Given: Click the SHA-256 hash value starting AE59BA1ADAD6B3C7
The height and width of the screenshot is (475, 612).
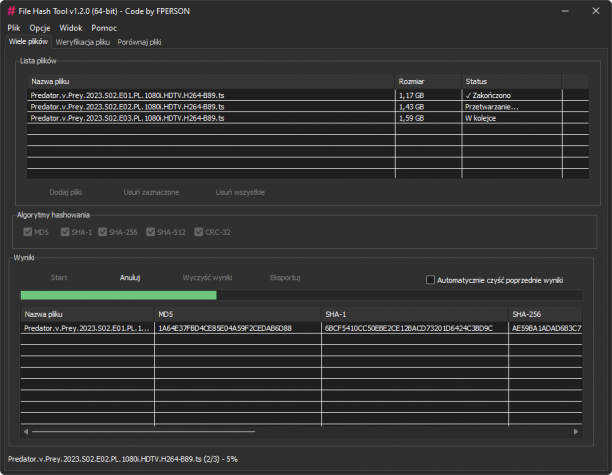Looking at the screenshot, I should pyautogui.click(x=546, y=328).
